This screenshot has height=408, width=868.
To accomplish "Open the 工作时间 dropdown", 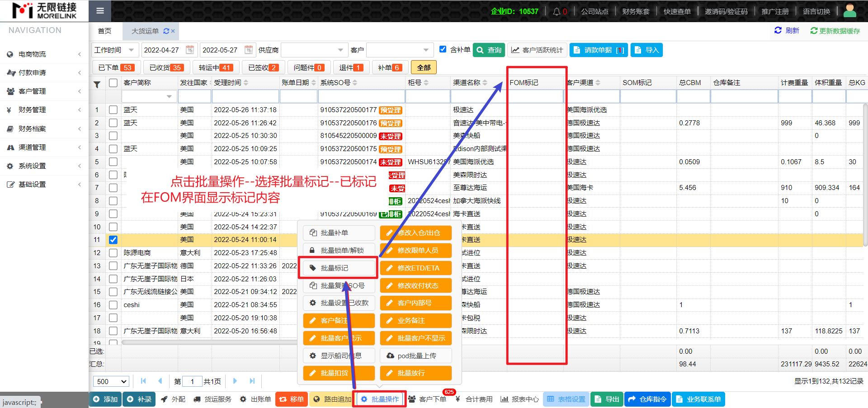I will coord(114,50).
